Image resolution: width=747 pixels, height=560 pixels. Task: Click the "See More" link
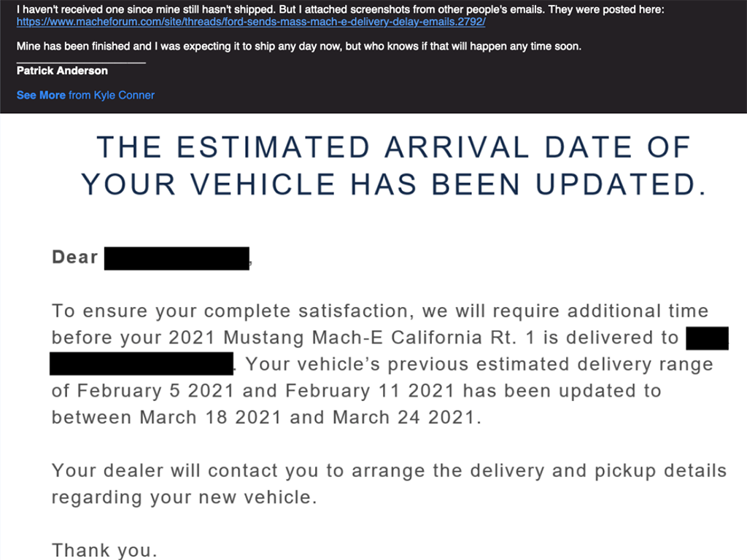point(41,95)
